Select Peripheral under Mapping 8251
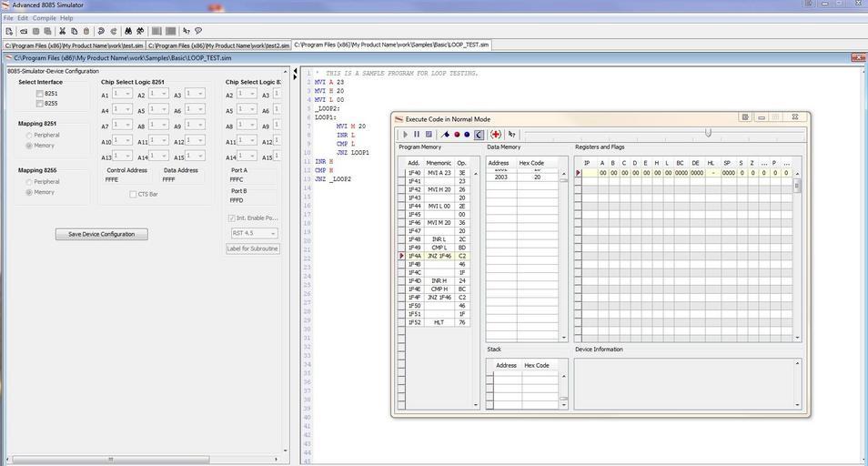The width and height of the screenshot is (868, 466). click(x=29, y=136)
